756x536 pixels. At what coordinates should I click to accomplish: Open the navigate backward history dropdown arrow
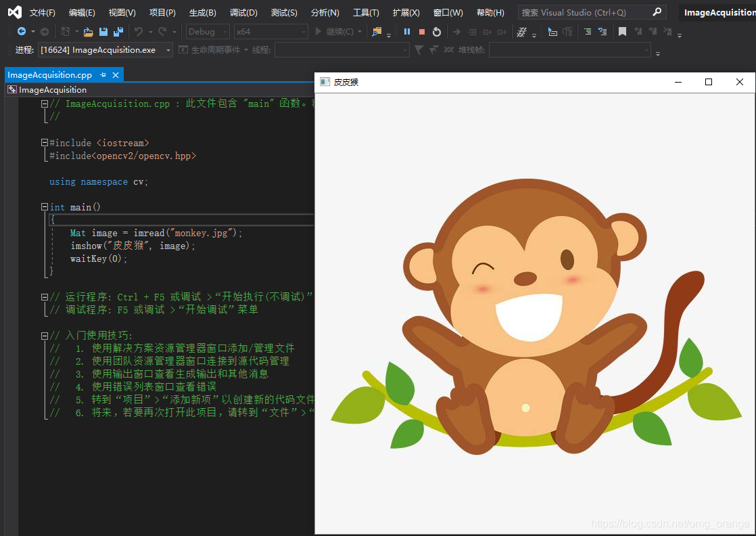(32, 32)
